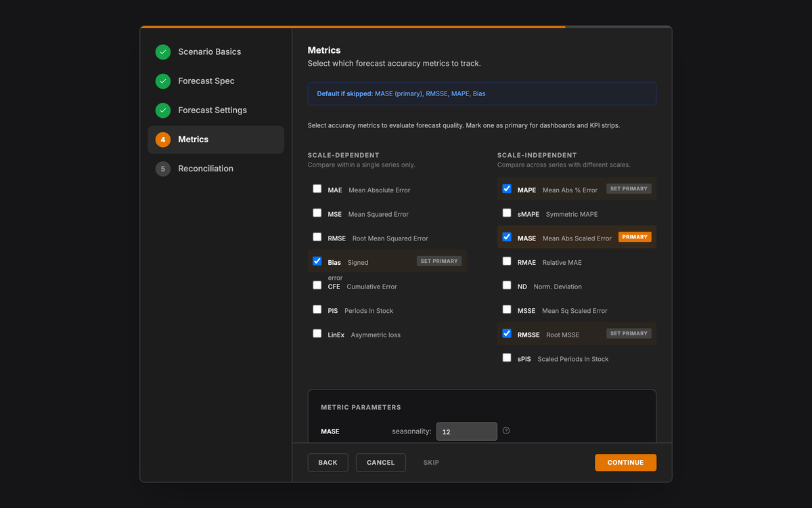Click 'Compare within a single series only.' text
Viewport: 812px width, 508px height.
[361, 165]
